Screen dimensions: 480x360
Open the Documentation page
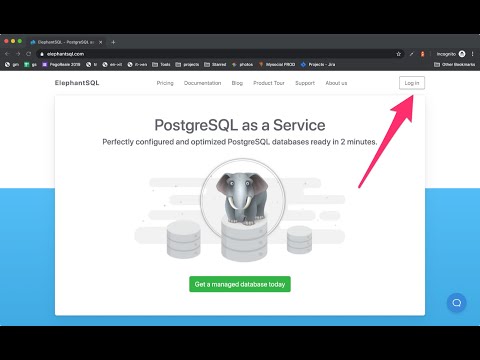tap(202, 83)
